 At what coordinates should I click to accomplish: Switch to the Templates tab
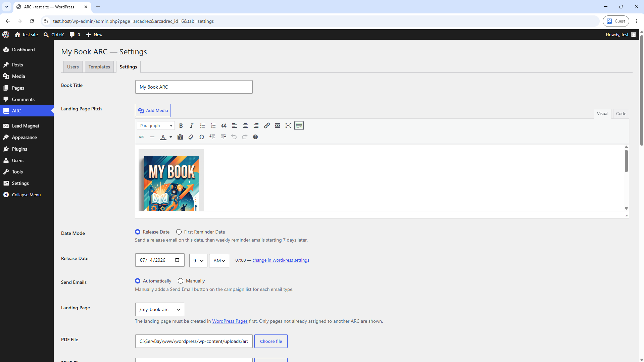(x=99, y=67)
